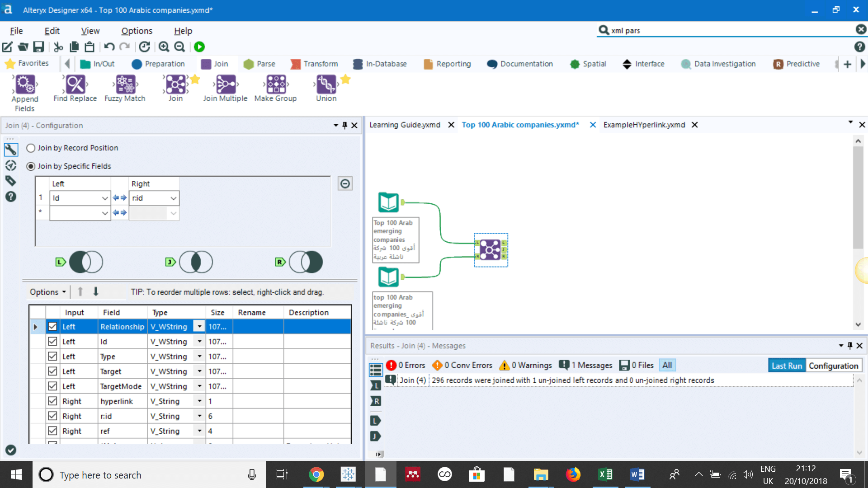Expand the Options dropdown in field grid

(x=48, y=292)
